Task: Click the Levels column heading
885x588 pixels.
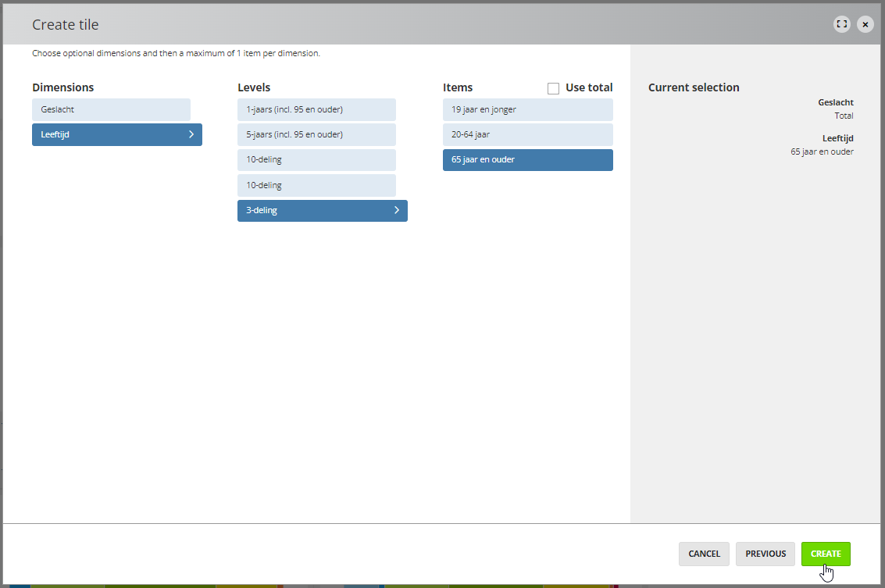Action: tap(254, 87)
